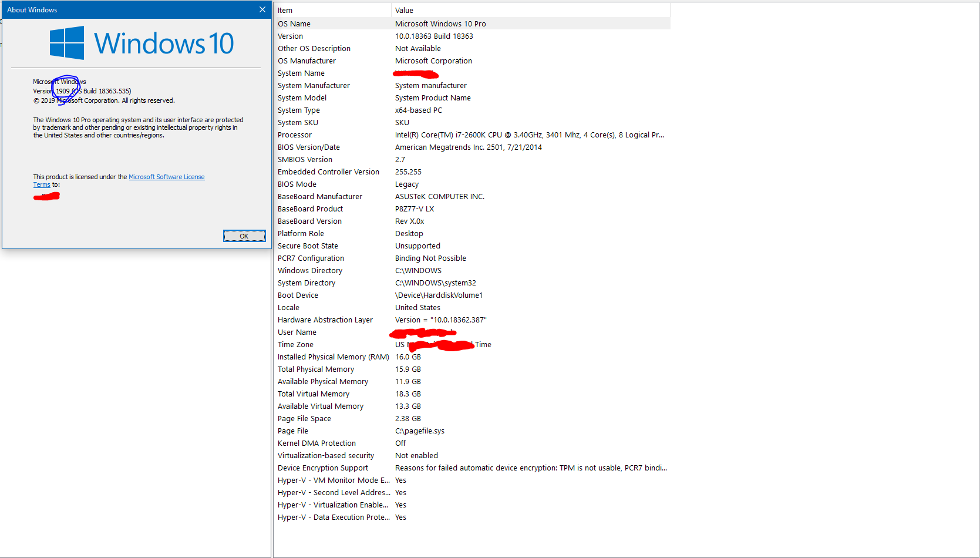Select the Time Zone row
The image size is (980, 558).
(472, 344)
